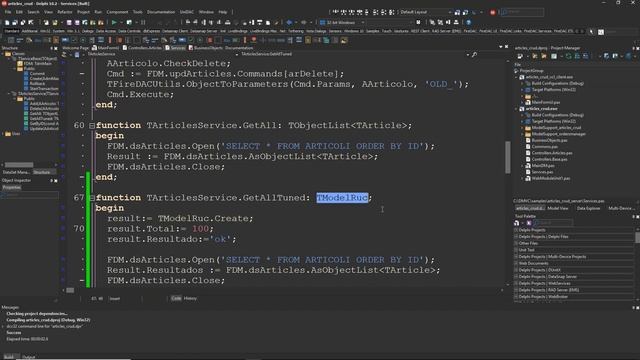Select BusinessObjects.pas in Project Manager
The image size is (640, 360).
pos(549,140)
